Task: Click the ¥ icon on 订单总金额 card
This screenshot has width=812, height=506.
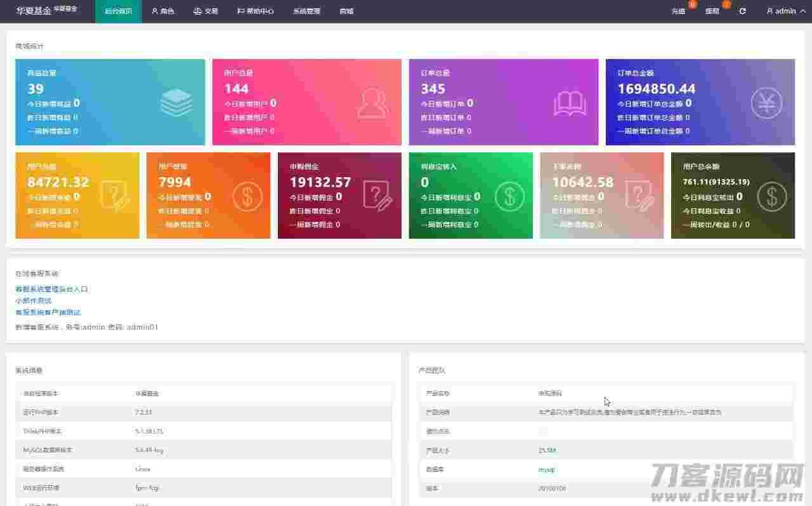Action: [766, 102]
